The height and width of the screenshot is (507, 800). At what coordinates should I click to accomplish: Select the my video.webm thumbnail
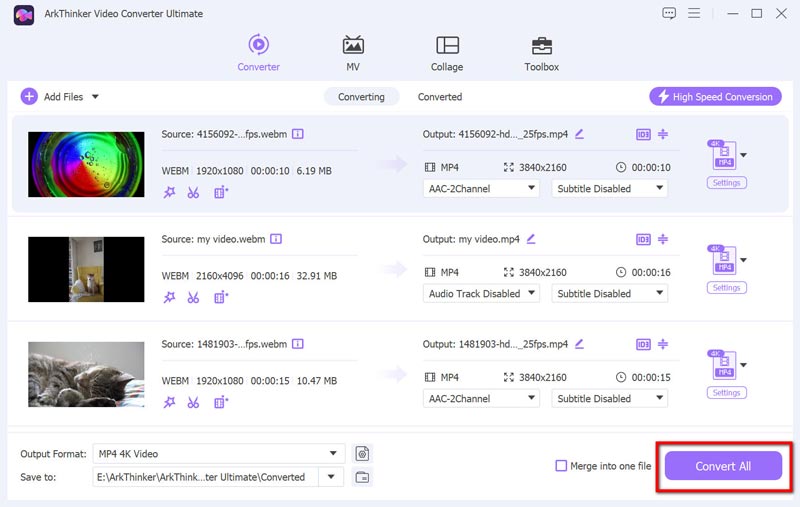pyautogui.click(x=86, y=269)
